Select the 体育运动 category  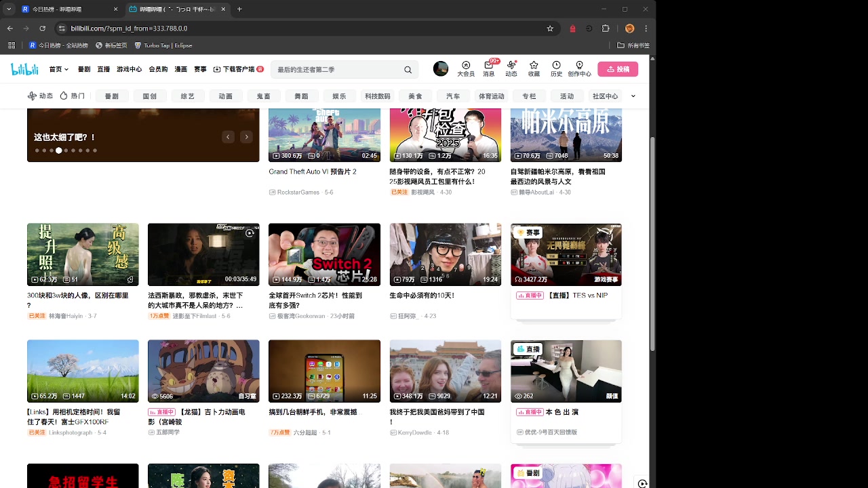pyautogui.click(x=492, y=96)
